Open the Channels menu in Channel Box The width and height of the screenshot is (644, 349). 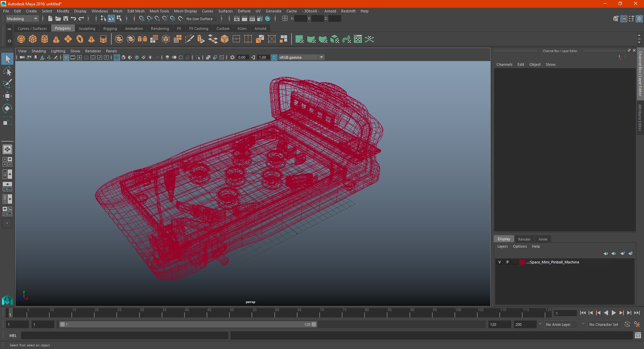(x=504, y=64)
